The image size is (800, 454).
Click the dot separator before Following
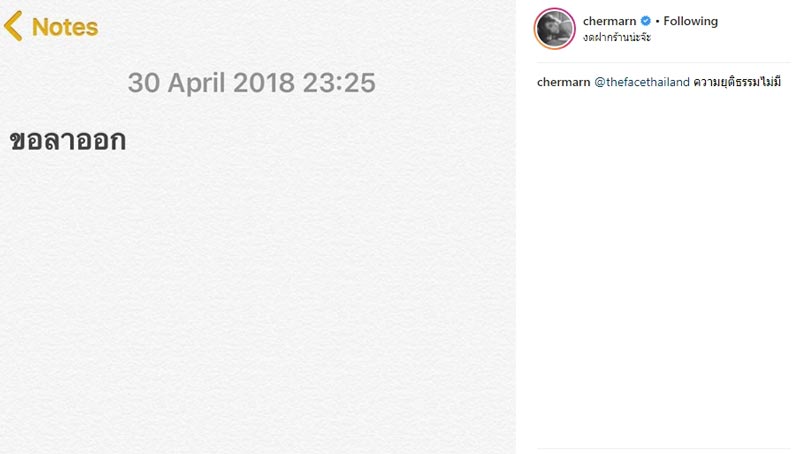click(x=657, y=21)
